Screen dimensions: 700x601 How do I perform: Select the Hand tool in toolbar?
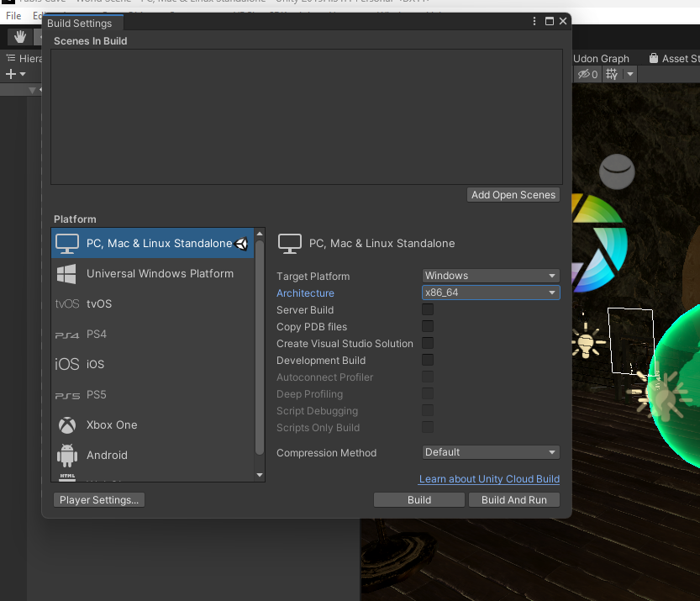coord(19,37)
